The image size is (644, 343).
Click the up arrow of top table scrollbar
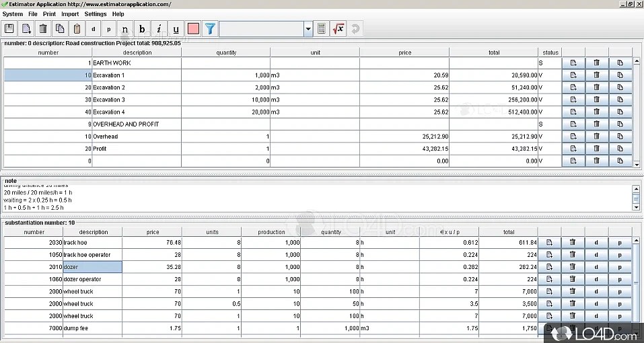637,61
